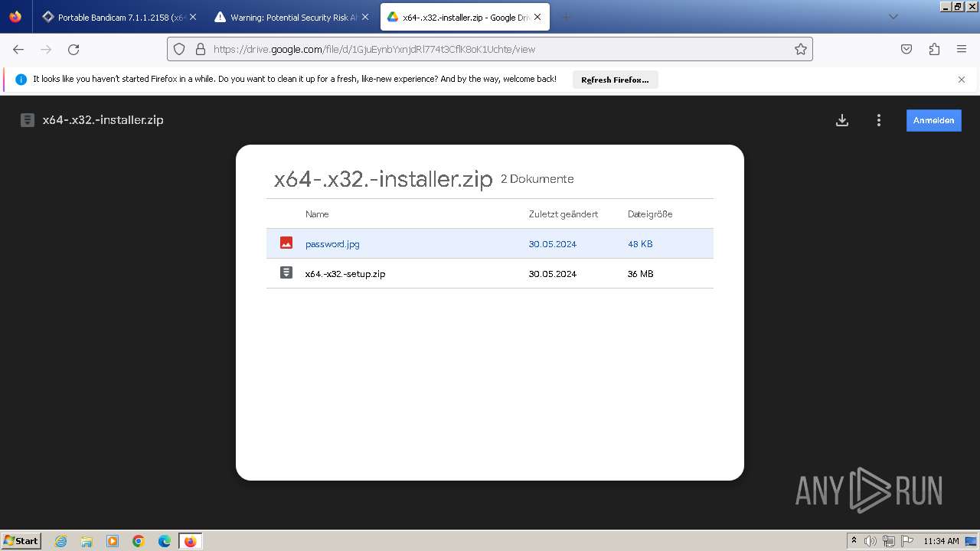Click the Zuletzt geändert column header
The height and width of the screenshot is (551, 980).
[x=563, y=214]
